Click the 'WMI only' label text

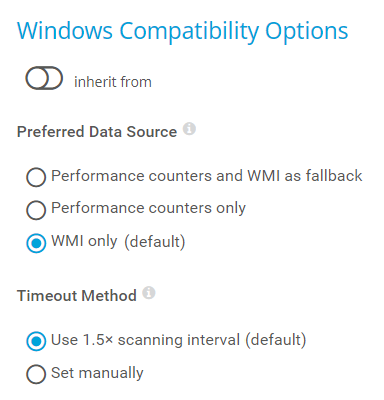(84, 241)
